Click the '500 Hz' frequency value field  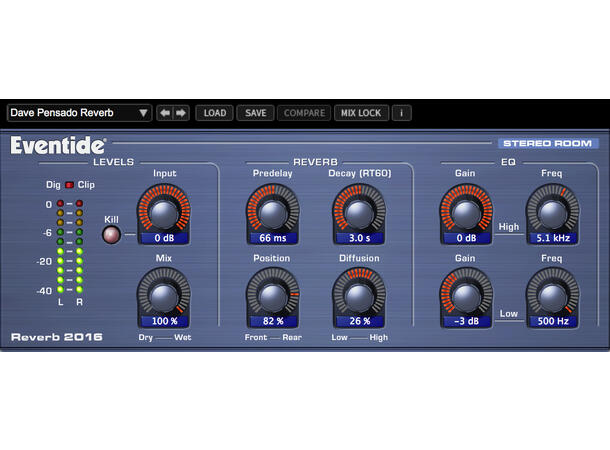point(553,321)
